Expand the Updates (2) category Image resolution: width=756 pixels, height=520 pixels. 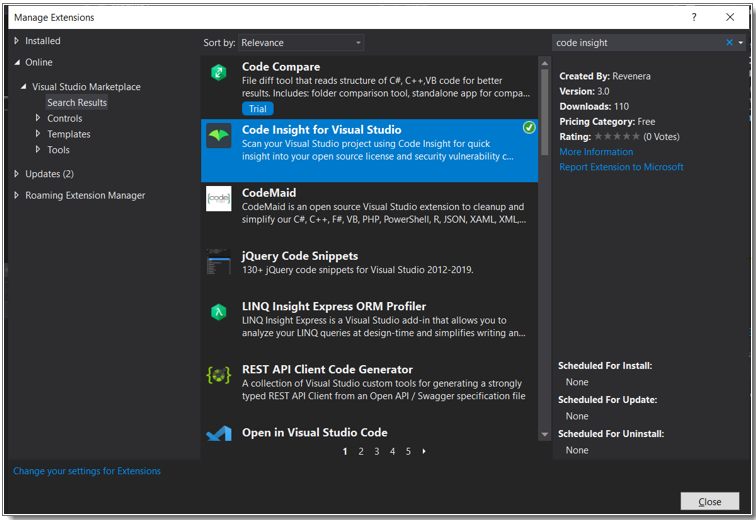click(17, 174)
